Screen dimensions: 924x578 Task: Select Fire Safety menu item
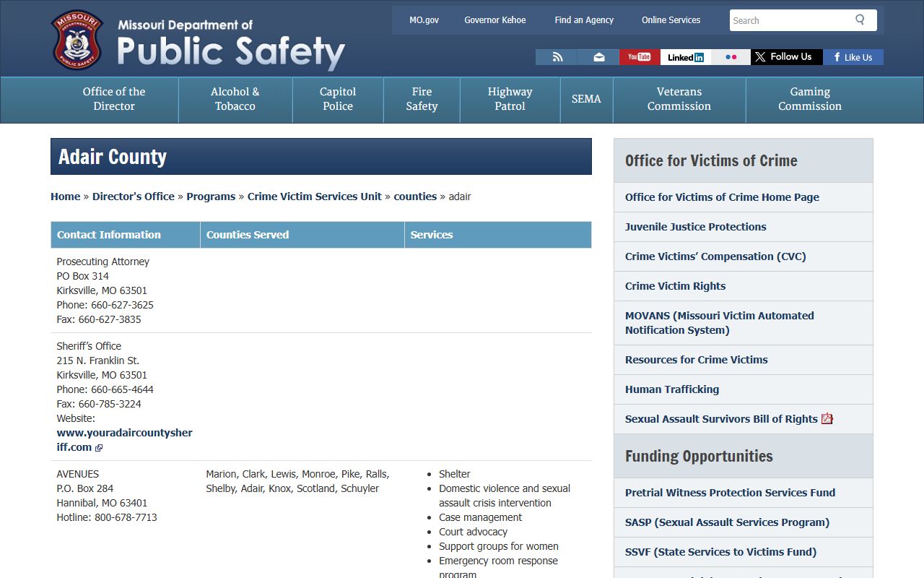pyautogui.click(x=422, y=99)
